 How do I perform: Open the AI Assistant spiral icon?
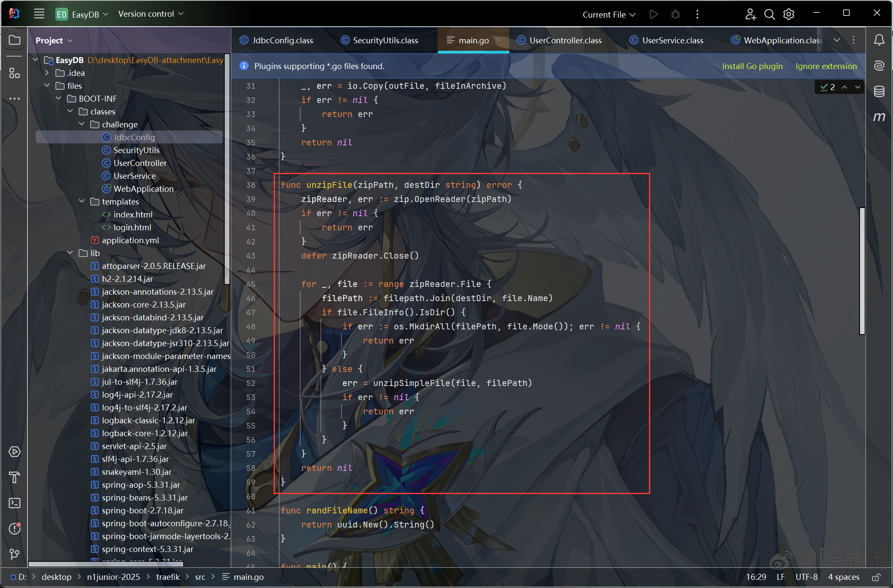click(879, 66)
